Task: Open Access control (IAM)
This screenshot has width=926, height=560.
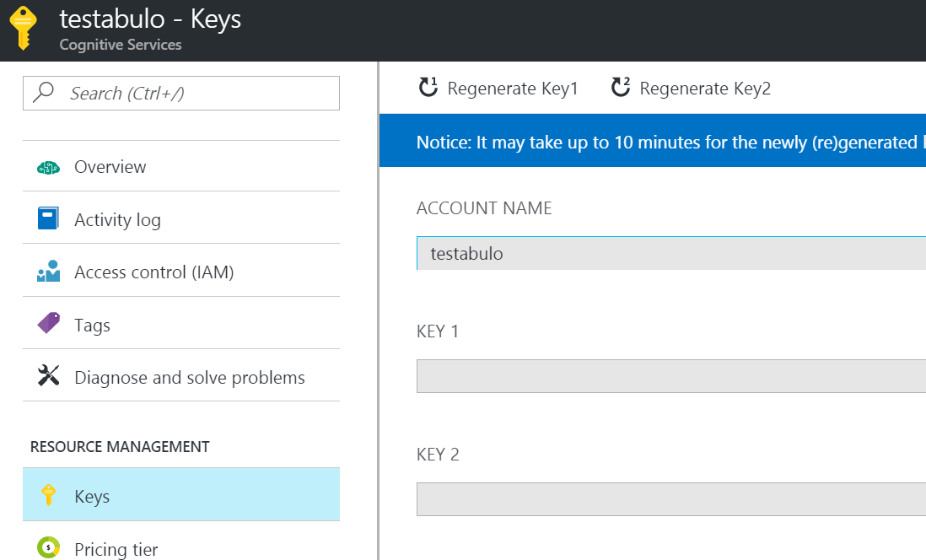Action: point(181,271)
